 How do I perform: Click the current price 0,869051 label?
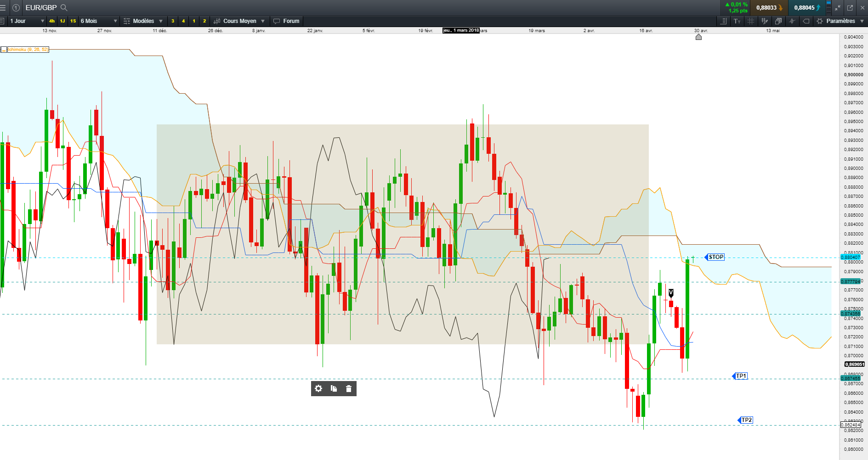[855, 364]
